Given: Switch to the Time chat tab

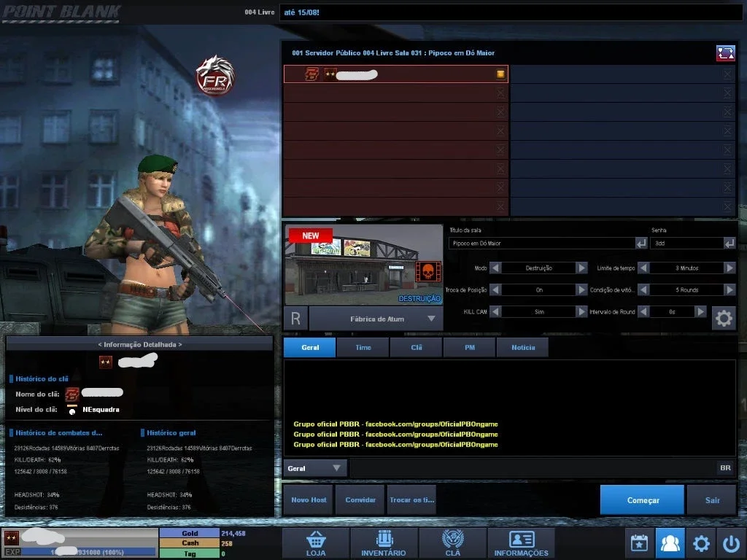Looking at the screenshot, I should tap(363, 347).
